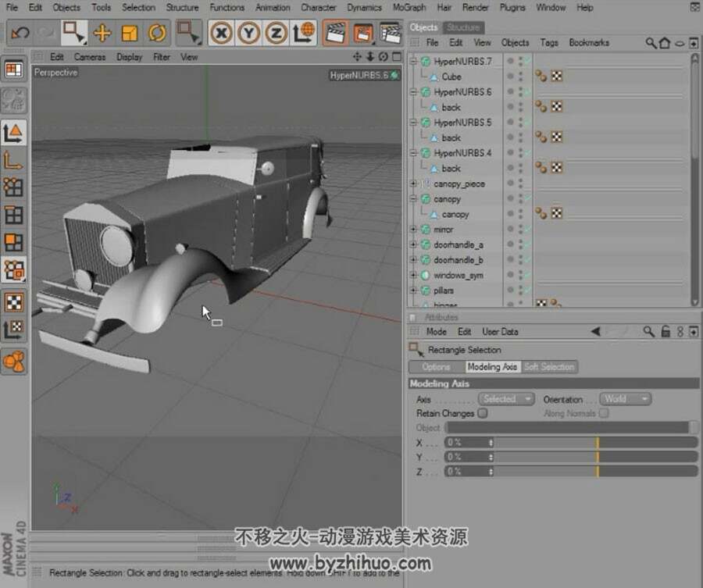Toggle visibility dots for canopy_piece
Screen dimensions: 703x588
point(520,184)
